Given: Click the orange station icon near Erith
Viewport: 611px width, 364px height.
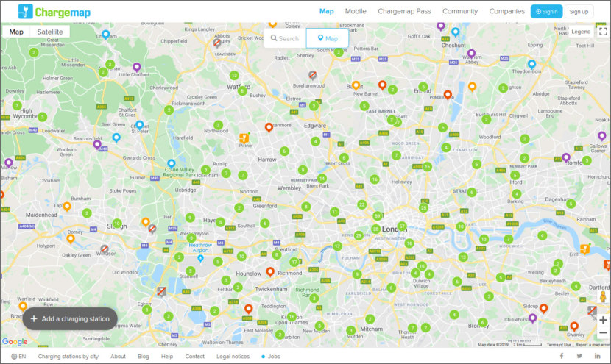Looking at the screenshot, I should click(x=585, y=249).
